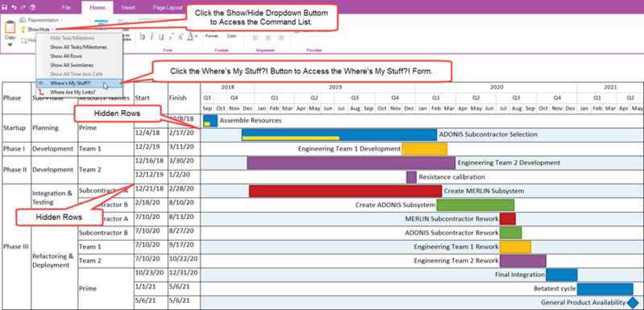Select the Startup phase cell

click(x=17, y=128)
